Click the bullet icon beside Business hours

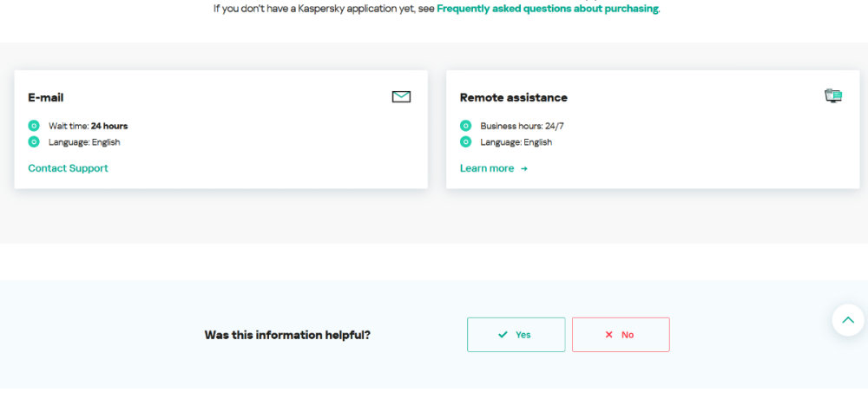click(465, 126)
